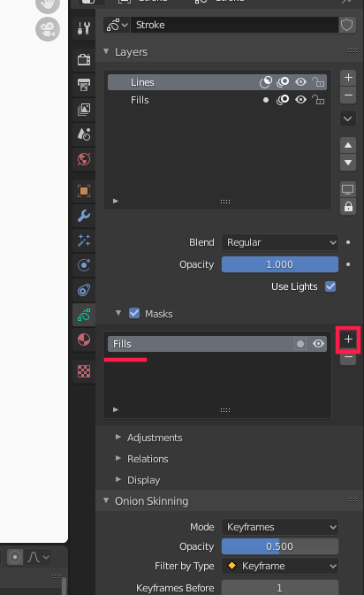Open the World properties tab

[84, 159]
